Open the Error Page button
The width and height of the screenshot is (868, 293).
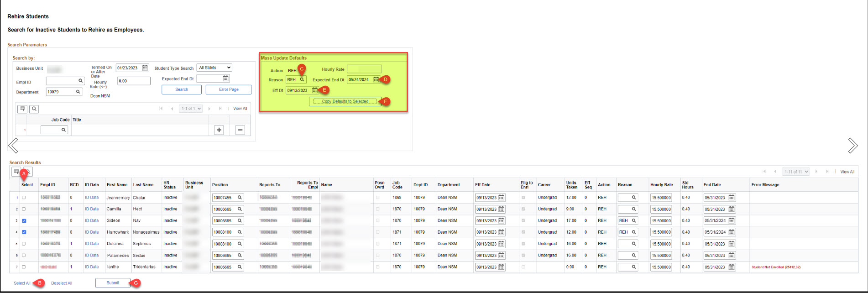pos(229,89)
